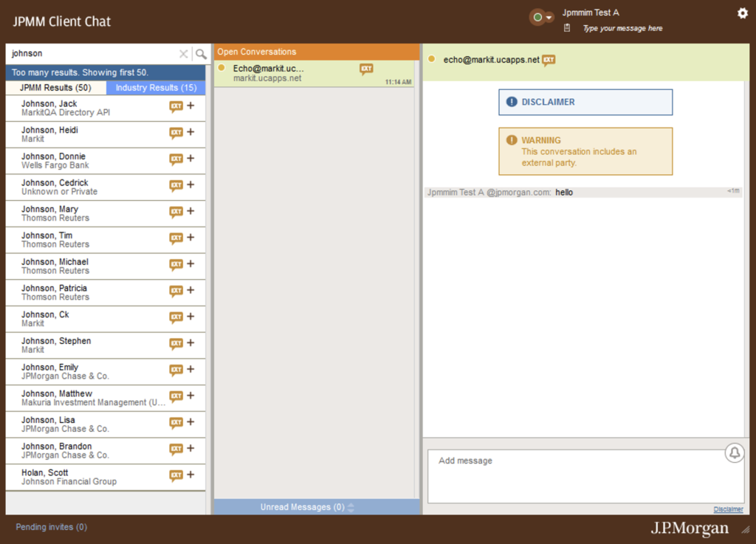
Task: Expand the Unread Messages (0) bar
Action: tap(317, 507)
